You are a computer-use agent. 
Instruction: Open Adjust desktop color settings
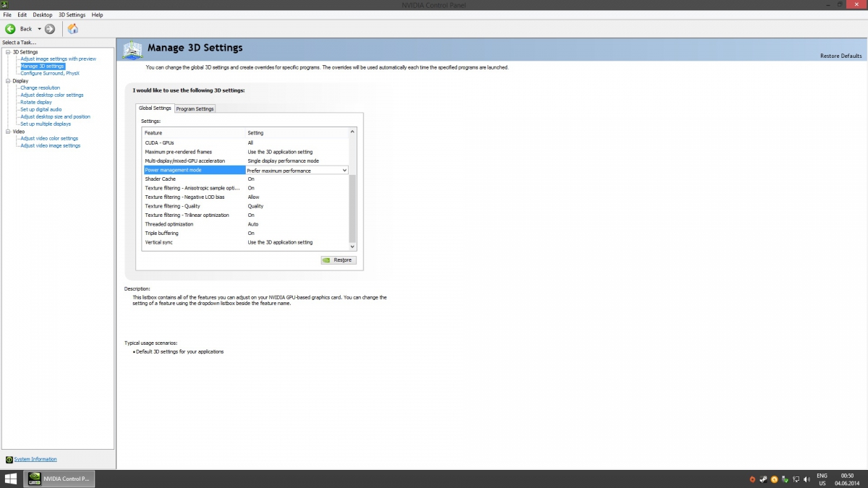click(x=52, y=95)
